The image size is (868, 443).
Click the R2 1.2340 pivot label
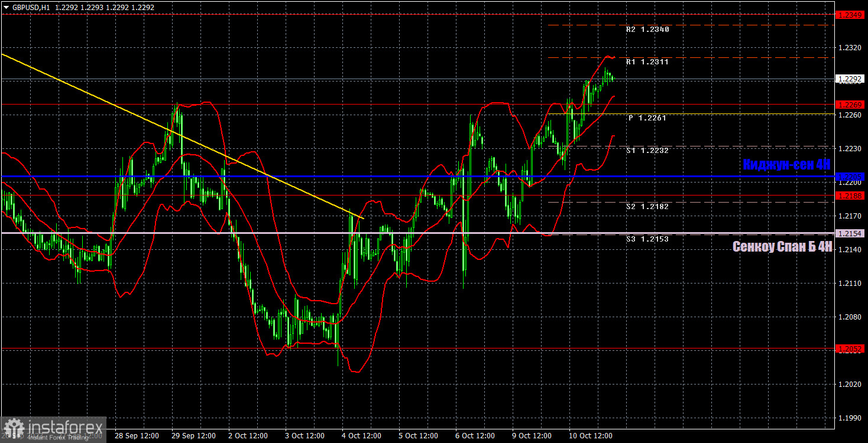click(x=647, y=29)
